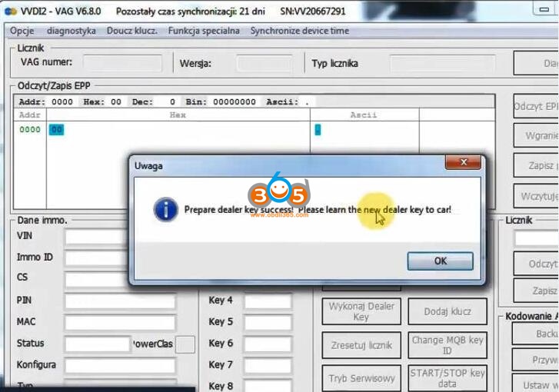This screenshot has height=392, width=559.
Task: Click the Konfigura input field
Action: click(120, 366)
